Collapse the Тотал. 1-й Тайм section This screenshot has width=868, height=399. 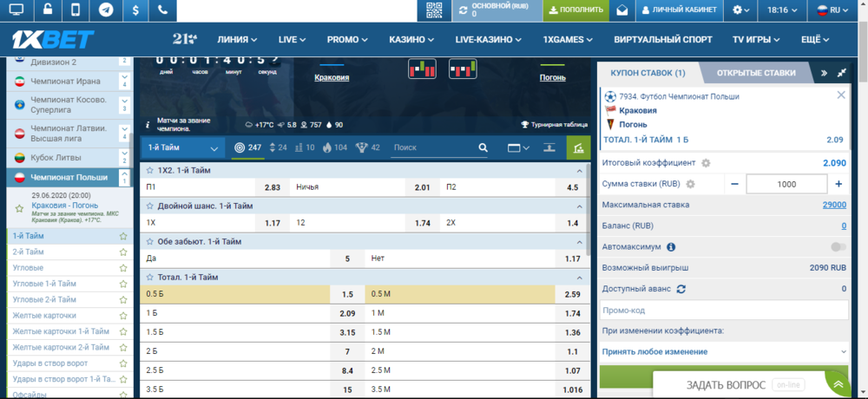pyautogui.click(x=580, y=278)
